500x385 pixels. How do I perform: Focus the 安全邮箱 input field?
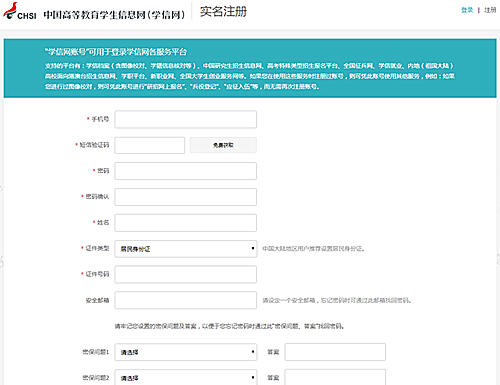(186, 300)
